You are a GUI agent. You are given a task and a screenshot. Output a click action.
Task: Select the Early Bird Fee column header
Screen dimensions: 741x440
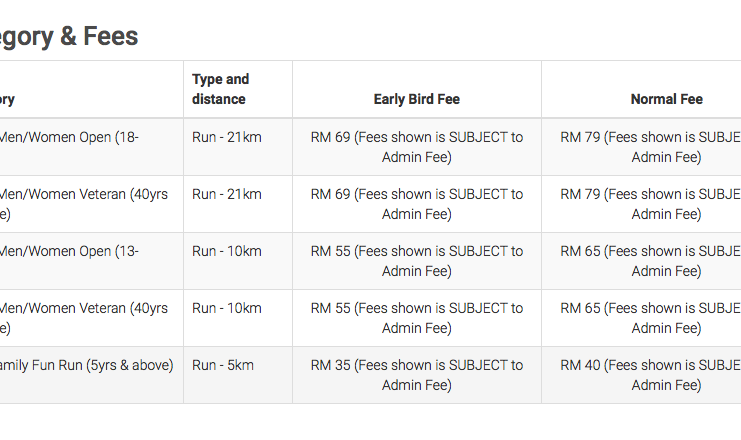click(x=417, y=99)
